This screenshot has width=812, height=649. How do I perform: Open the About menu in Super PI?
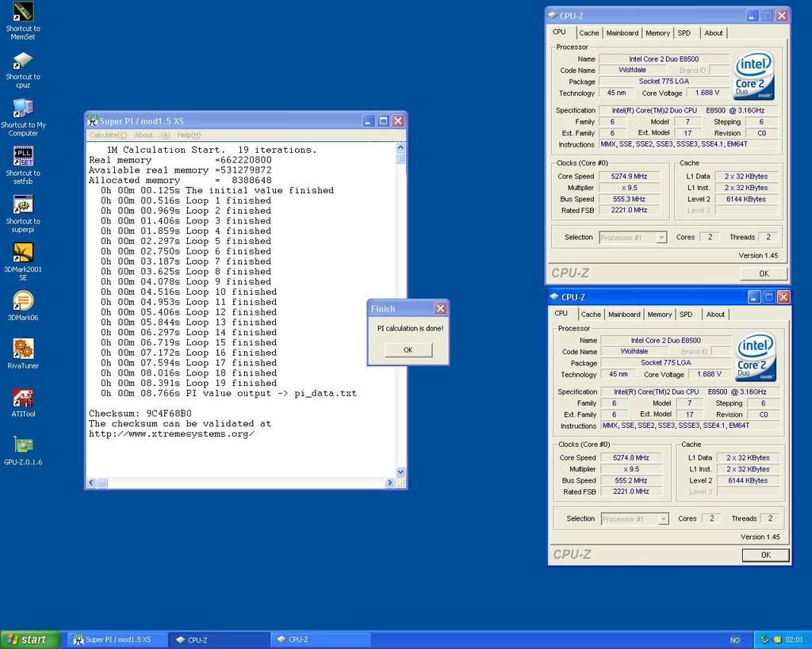pos(151,135)
